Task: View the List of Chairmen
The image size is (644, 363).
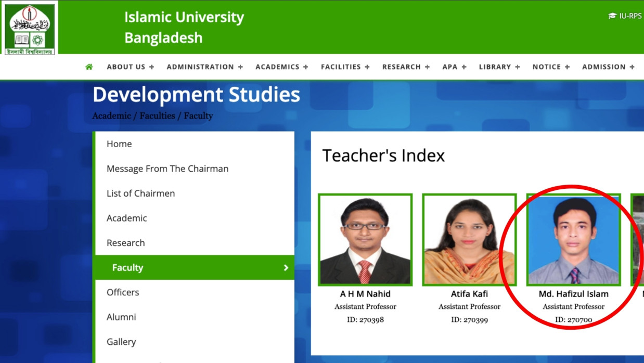Action: (195, 193)
